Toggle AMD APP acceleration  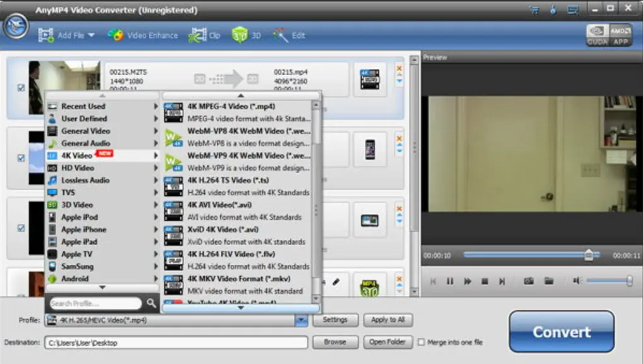(x=620, y=35)
